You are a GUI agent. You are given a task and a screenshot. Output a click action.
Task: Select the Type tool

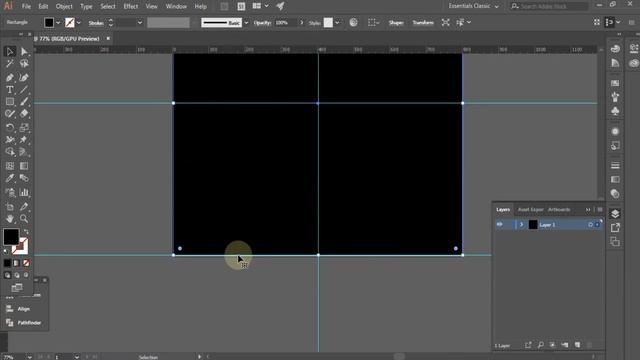tap(10, 90)
